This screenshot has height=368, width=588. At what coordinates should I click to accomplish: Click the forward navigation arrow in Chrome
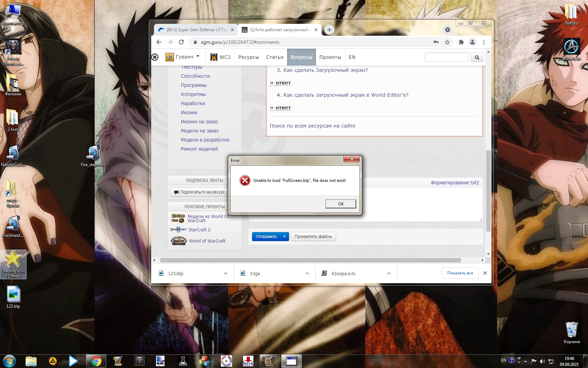[x=170, y=42]
